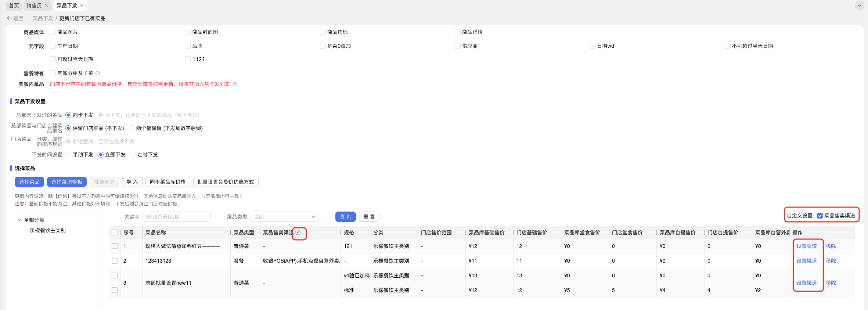The width and height of the screenshot is (868, 310).
Task: Click the 同步菜品库价格 button
Action: coord(168,182)
